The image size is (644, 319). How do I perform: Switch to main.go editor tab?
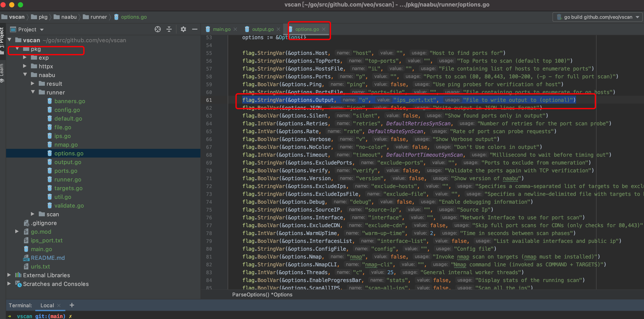click(x=222, y=29)
